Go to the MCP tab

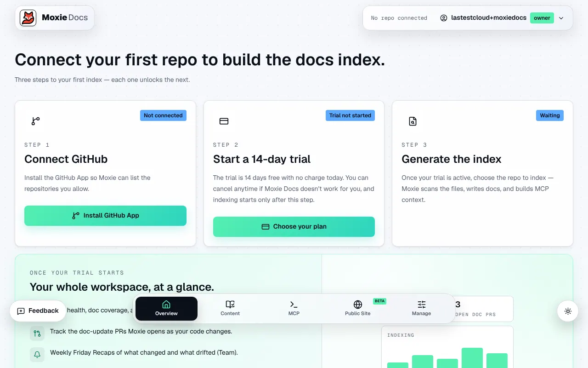pyautogui.click(x=294, y=309)
